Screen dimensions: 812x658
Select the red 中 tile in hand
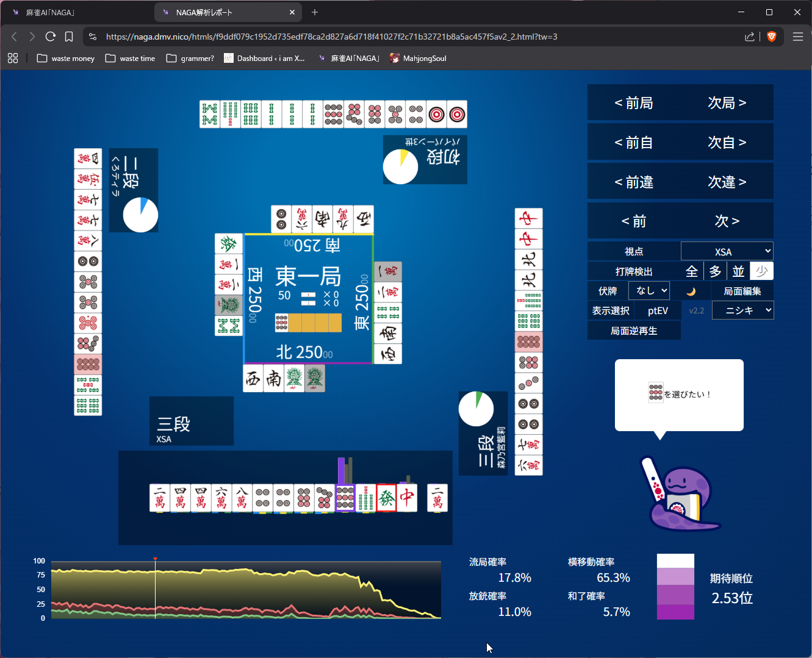pos(407,498)
